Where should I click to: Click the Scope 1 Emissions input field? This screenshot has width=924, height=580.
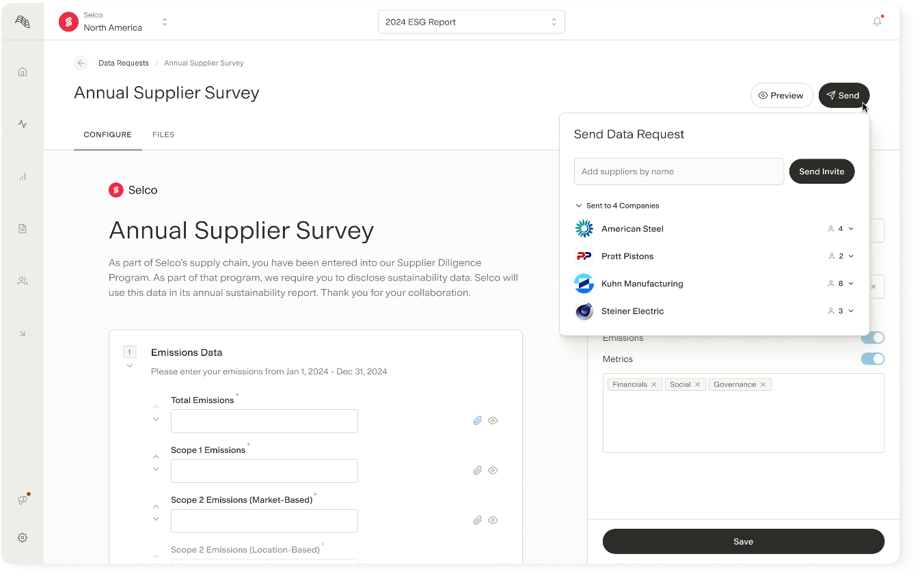(x=264, y=471)
